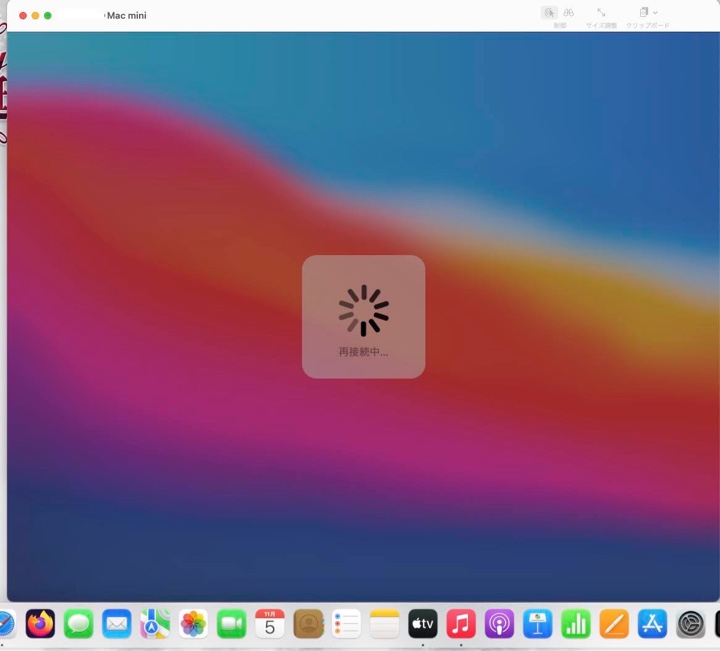Open the clipboard (クリップボード) dropdown
720x651 pixels.
(x=647, y=12)
